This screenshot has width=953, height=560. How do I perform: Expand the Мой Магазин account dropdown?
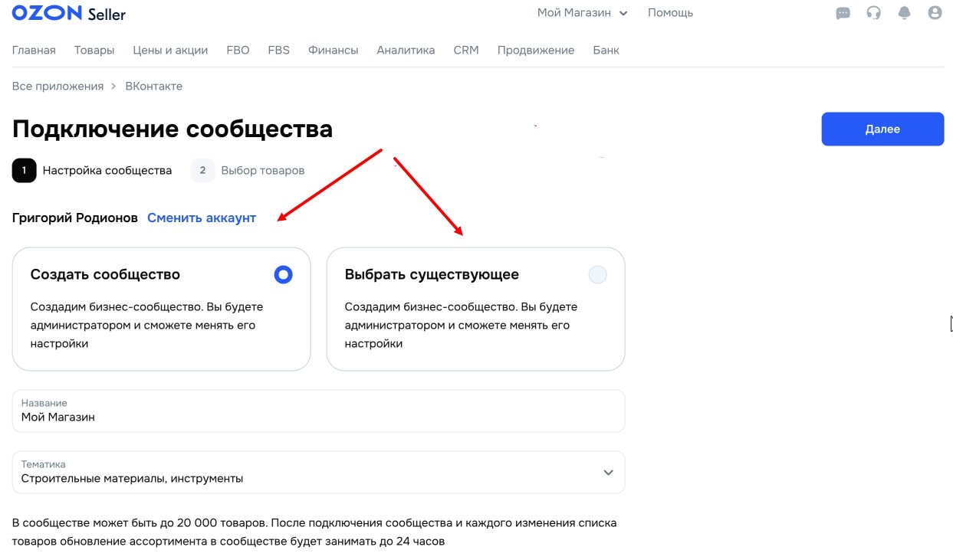pos(582,12)
